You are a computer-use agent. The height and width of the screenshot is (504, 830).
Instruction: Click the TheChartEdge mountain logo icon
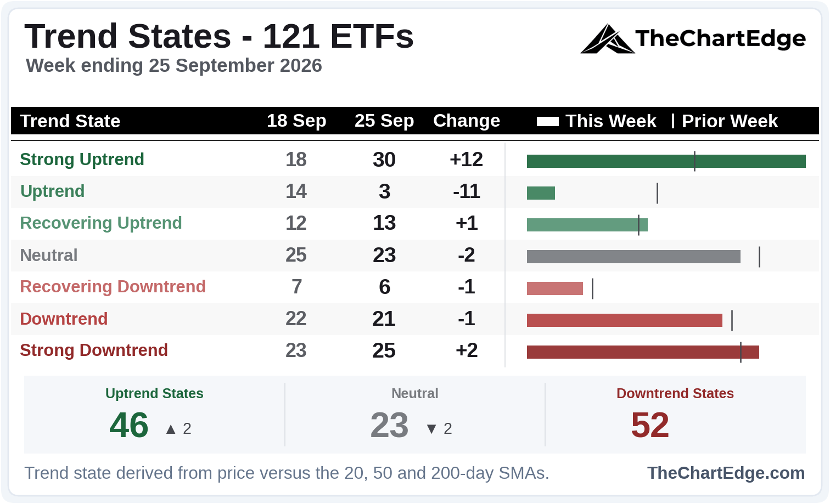(607, 38)
